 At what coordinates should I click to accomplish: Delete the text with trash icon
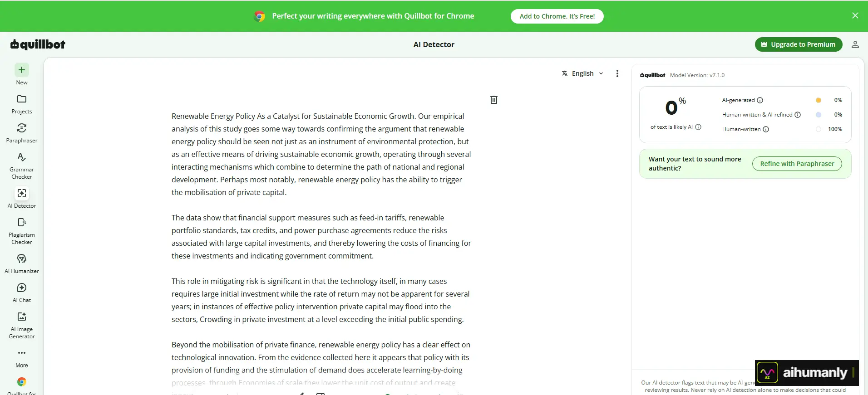click(x=494, y=100)
